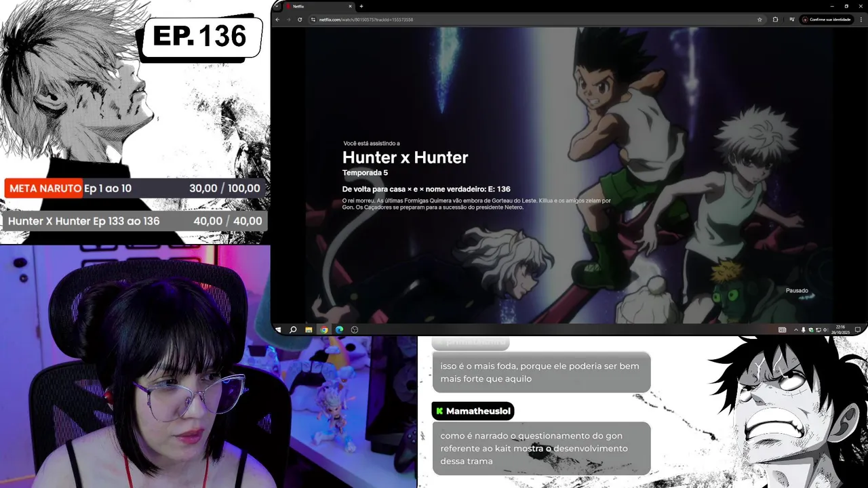Open the Windows notification center
Viewport: 868px width, 488px height.
coord(858,330)
